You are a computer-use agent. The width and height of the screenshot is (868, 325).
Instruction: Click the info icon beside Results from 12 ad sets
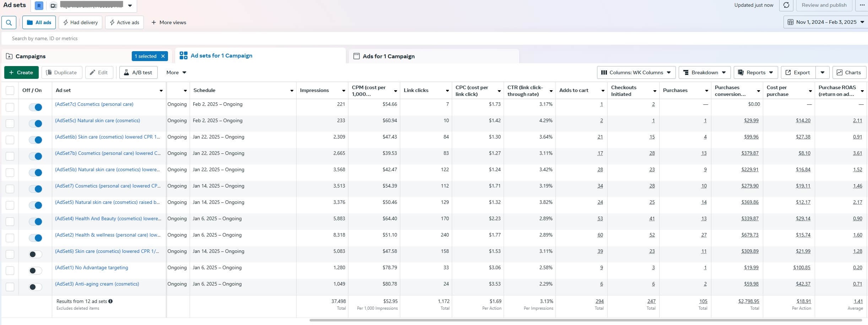coord(110,301)
